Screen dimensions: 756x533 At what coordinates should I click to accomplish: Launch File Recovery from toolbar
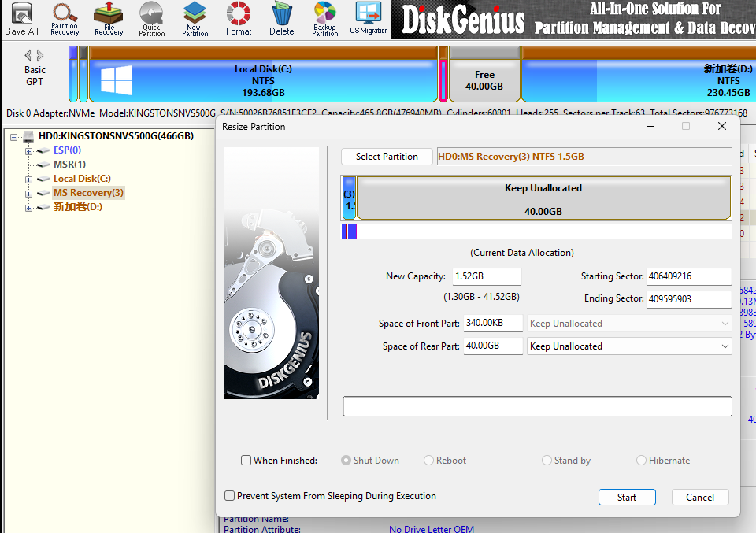tap(109, 19)
